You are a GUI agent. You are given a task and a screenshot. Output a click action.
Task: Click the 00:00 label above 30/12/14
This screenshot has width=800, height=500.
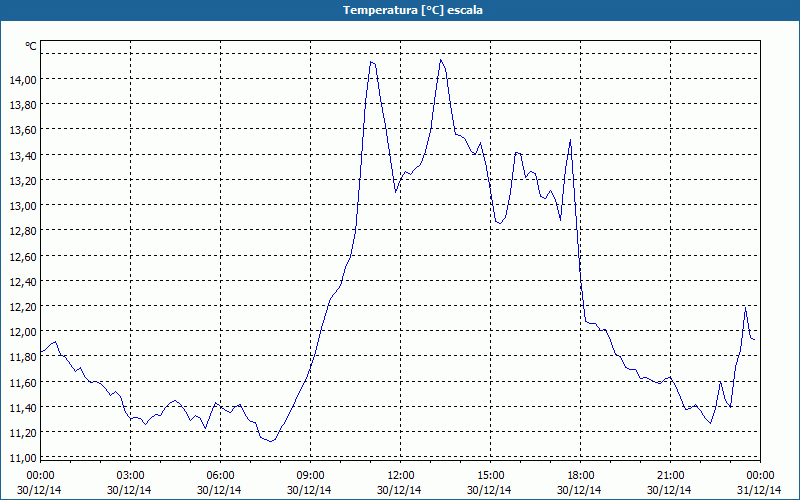40,476
